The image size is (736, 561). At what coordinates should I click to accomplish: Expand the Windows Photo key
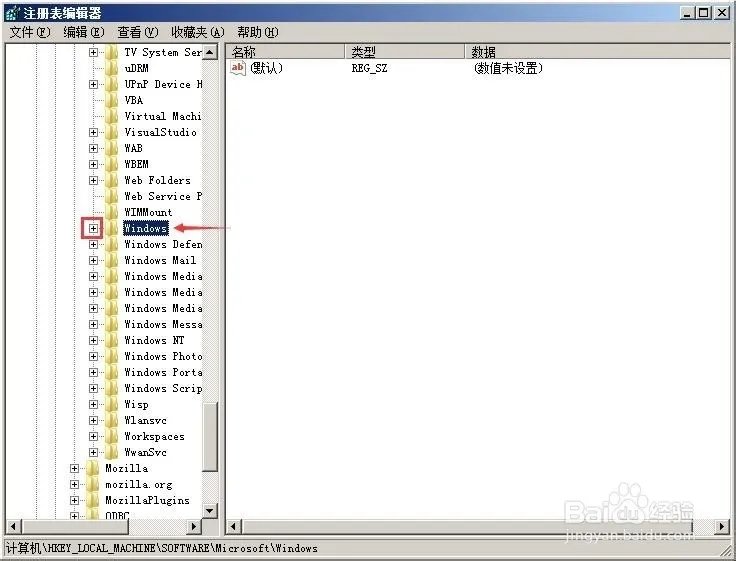coord(93,356)
